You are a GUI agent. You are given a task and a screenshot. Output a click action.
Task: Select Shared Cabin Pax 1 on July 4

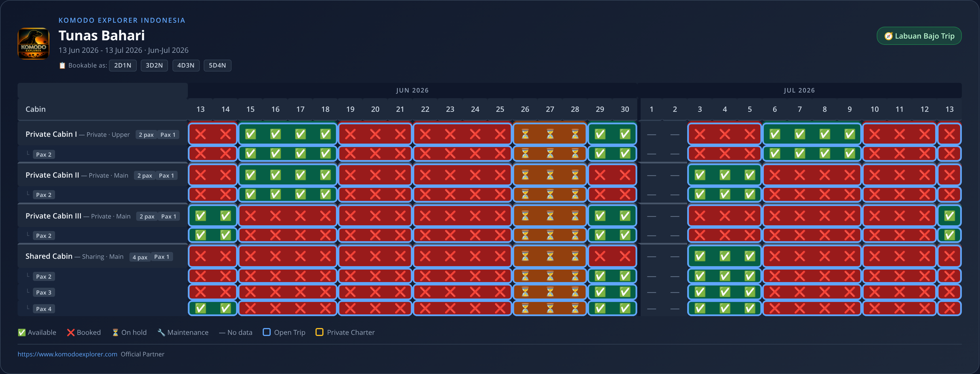725,257
